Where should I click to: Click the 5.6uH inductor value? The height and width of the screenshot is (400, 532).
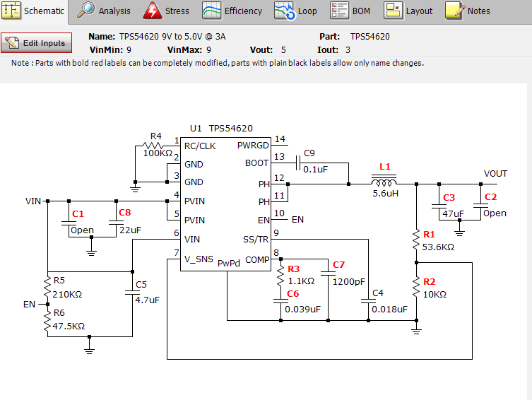pos(386,194)
